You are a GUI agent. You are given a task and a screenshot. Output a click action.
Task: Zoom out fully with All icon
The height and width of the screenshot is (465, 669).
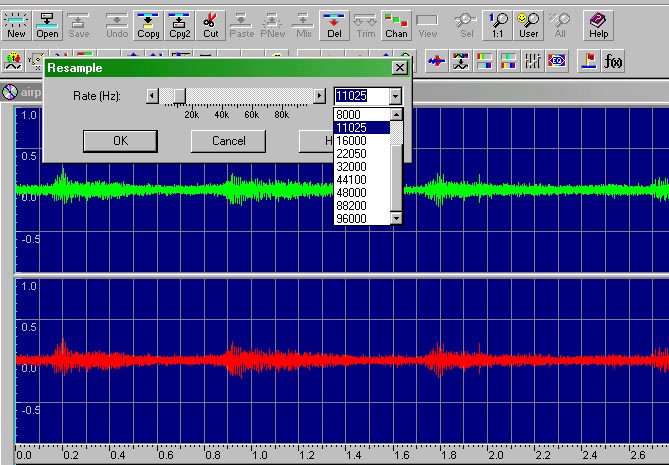(560, 26)
